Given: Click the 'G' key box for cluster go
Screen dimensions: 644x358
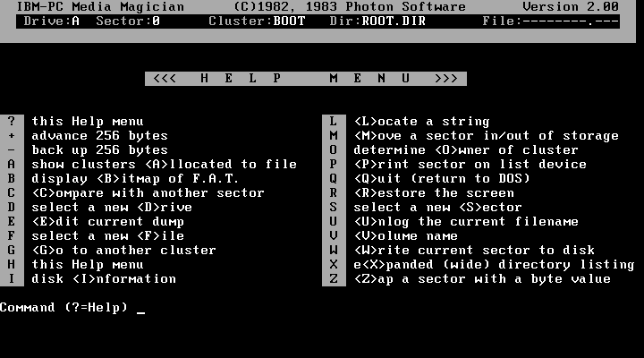Looking at the screenshot, I should click(x=12, y=251).
